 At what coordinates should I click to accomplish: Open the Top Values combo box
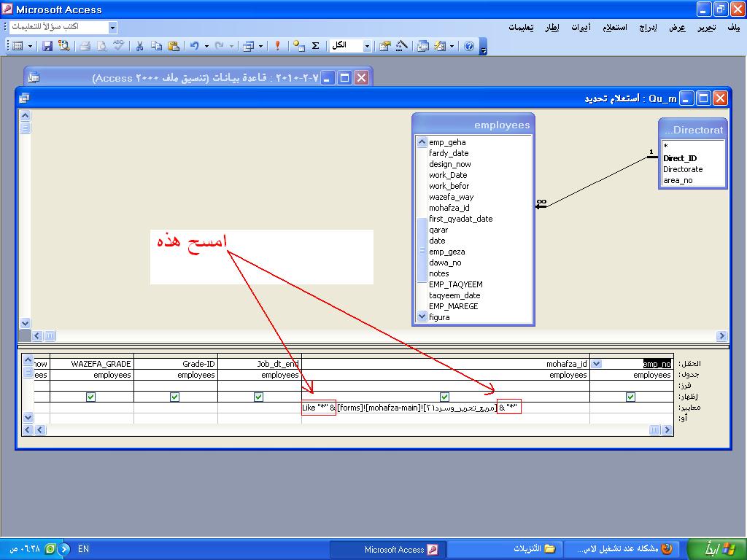click(351, 46)
